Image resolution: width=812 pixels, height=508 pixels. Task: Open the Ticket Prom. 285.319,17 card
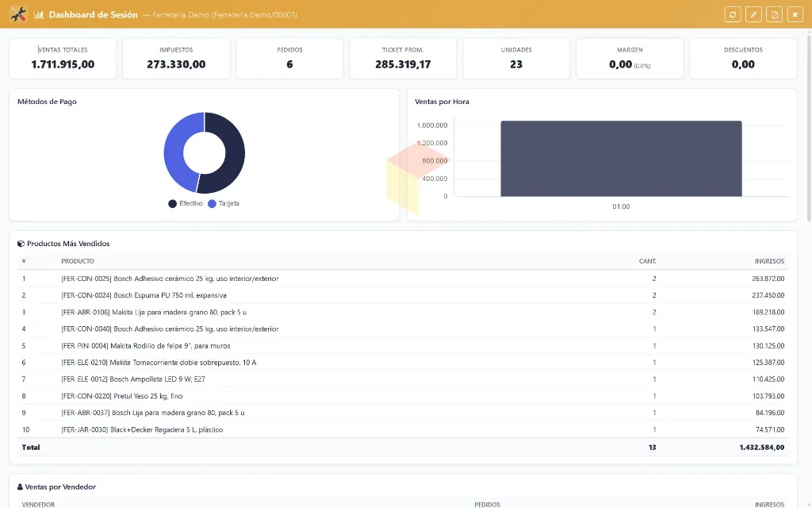coord(403,59)
